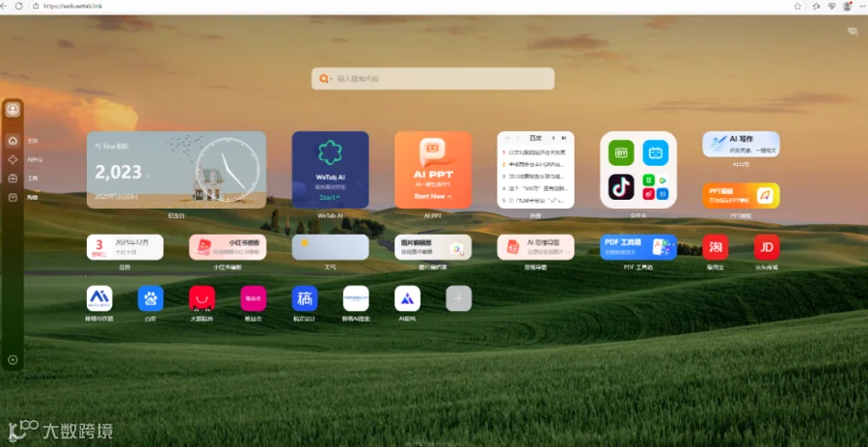Open the browser favorites list icon

pyautogui.click(x=816, y=6)
